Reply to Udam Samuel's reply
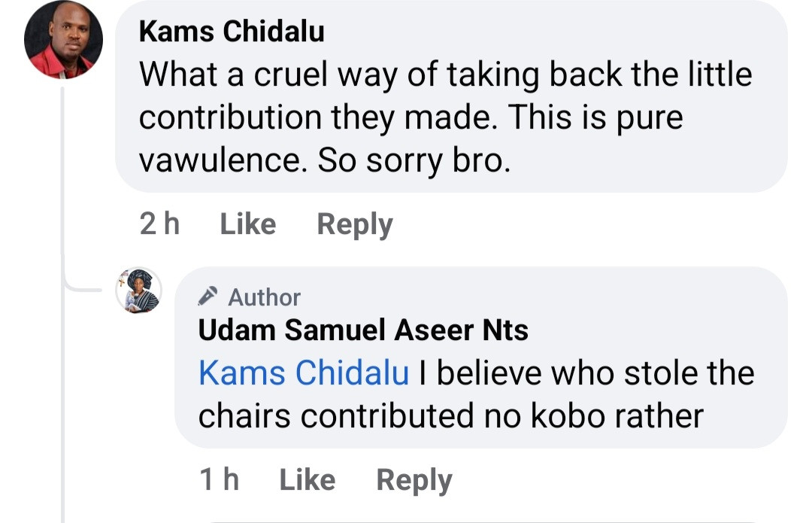This screenshot has height=523, width=812. click(414, 480)
